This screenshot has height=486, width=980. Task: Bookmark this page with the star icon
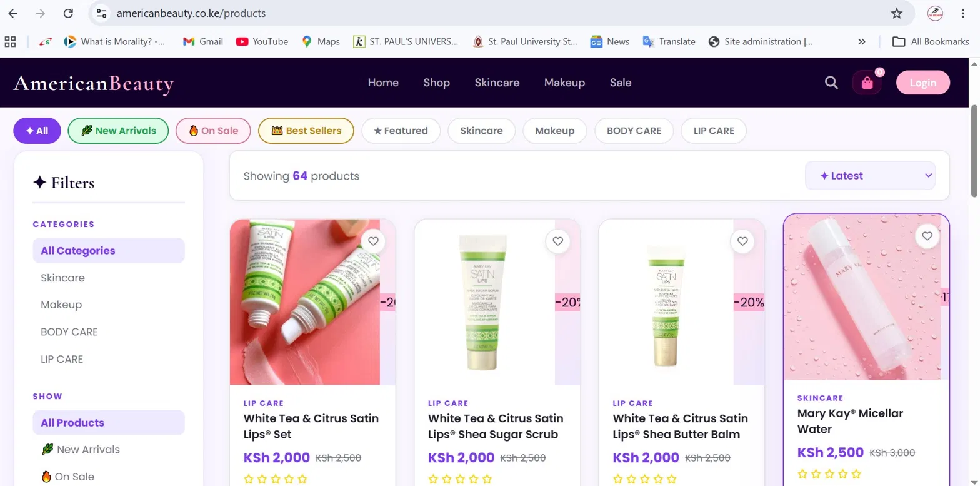pos(897,13)
